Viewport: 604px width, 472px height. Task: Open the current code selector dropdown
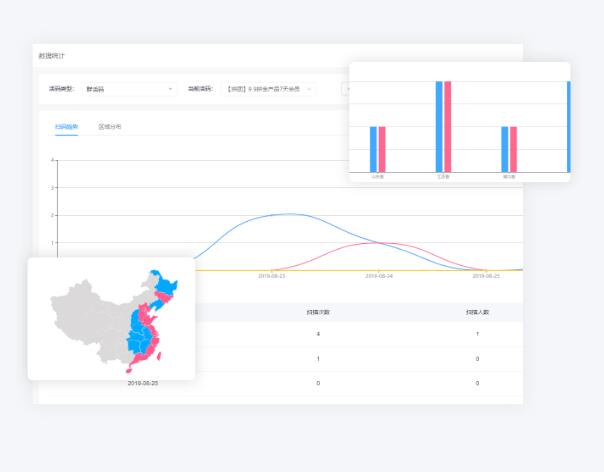click(268, 89)
